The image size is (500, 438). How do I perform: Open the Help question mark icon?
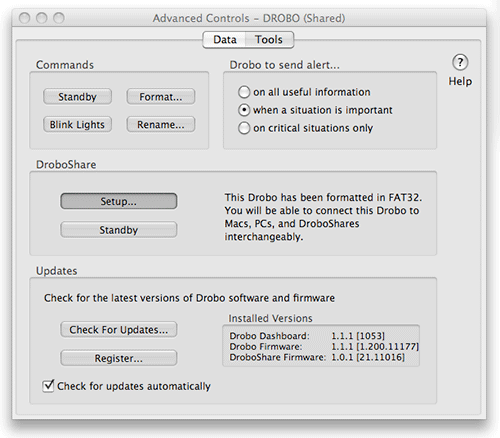[460, 62]
